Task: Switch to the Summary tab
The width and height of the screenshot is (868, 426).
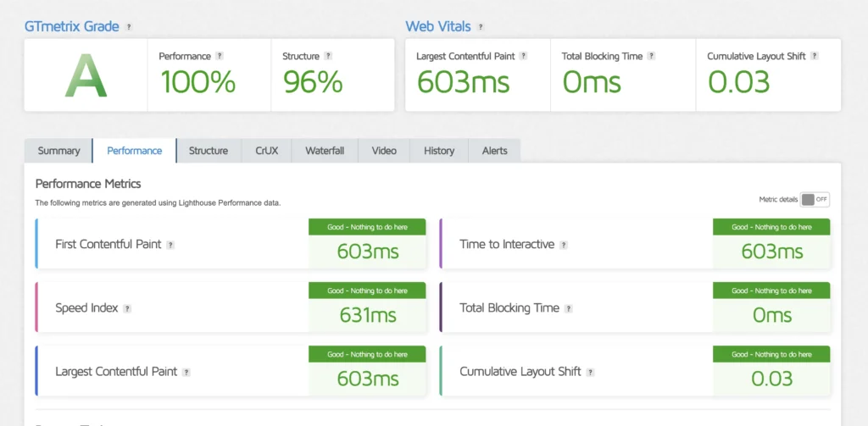Action: [x=58, y=151]
